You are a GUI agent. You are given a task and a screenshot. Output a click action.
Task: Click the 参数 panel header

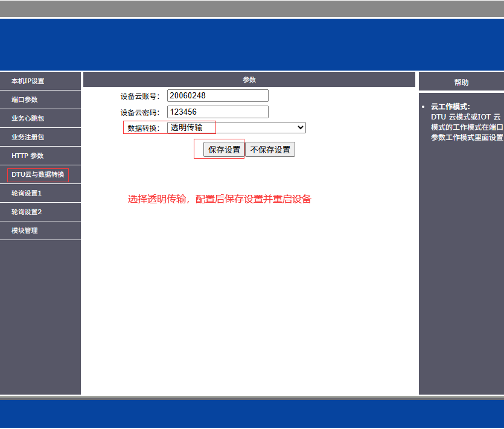click(249, 80)
